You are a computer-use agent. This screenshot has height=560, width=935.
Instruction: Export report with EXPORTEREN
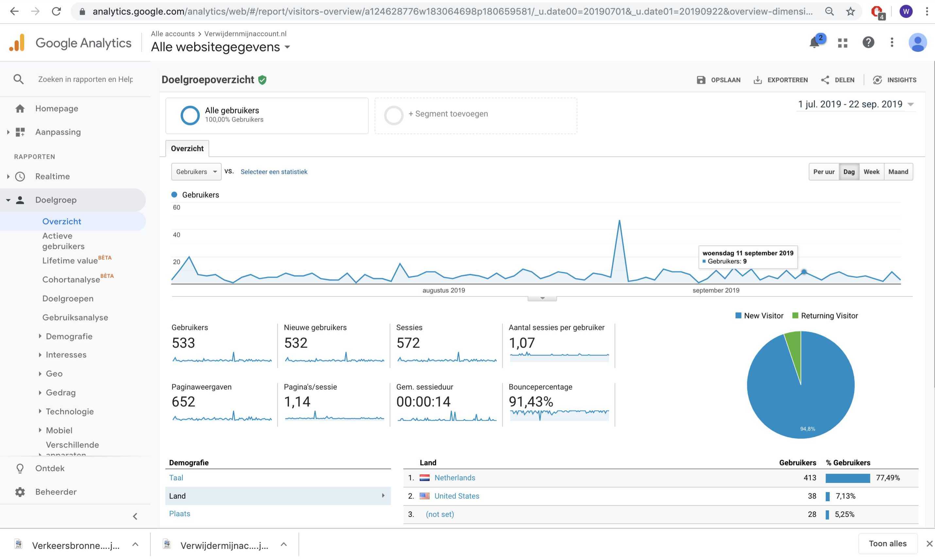click(x=780, y=80)
